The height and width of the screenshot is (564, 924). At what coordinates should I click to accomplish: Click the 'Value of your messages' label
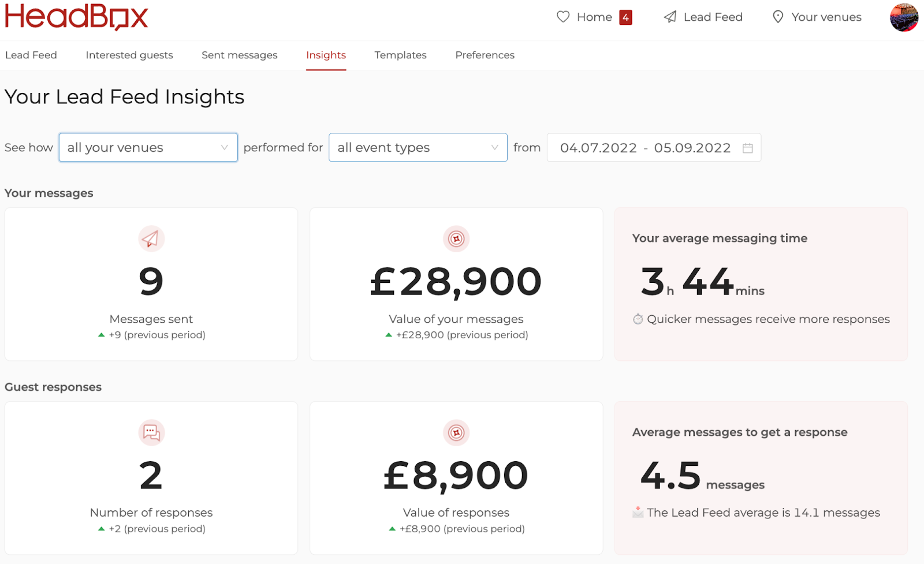(x=456, y=319)
